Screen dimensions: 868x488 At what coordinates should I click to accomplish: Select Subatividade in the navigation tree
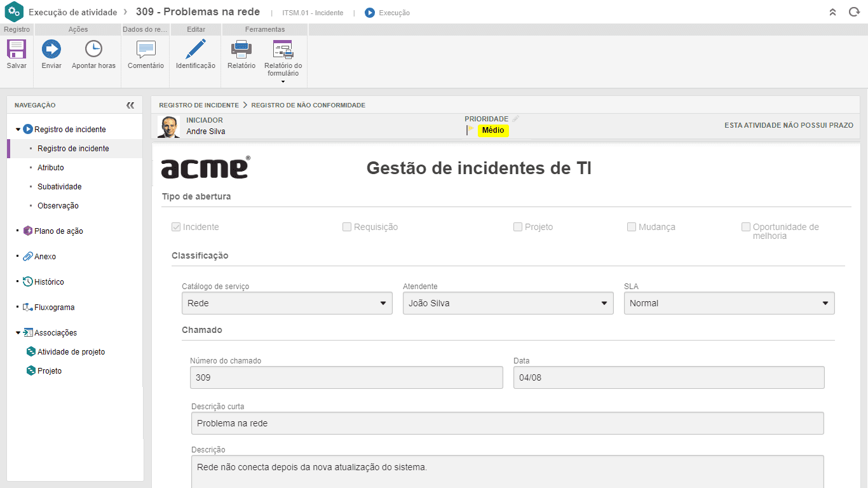[60, 186]
